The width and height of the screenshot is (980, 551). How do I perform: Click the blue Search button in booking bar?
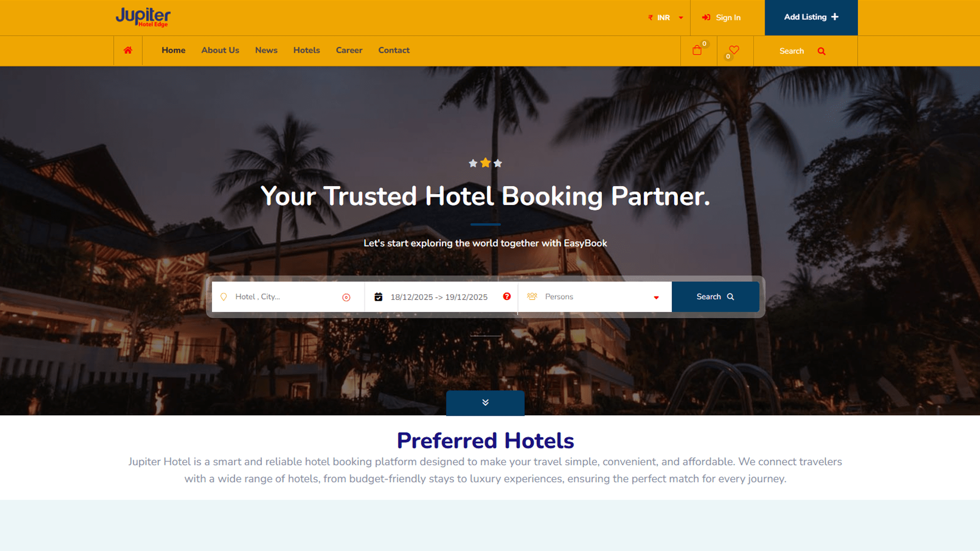pos(715,297)
